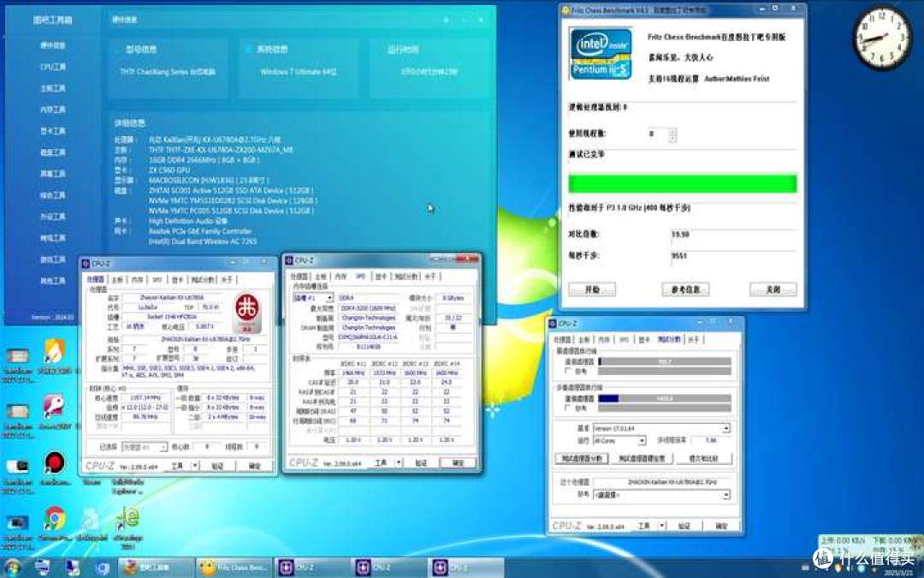Select 'Realtek PCIe GbE Family Controller' line
This screenshot has width=924, height=578.
(x=199, y=231)
